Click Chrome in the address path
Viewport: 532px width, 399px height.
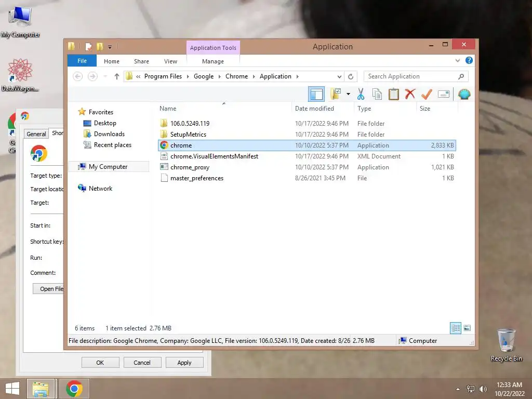(236, 76)
